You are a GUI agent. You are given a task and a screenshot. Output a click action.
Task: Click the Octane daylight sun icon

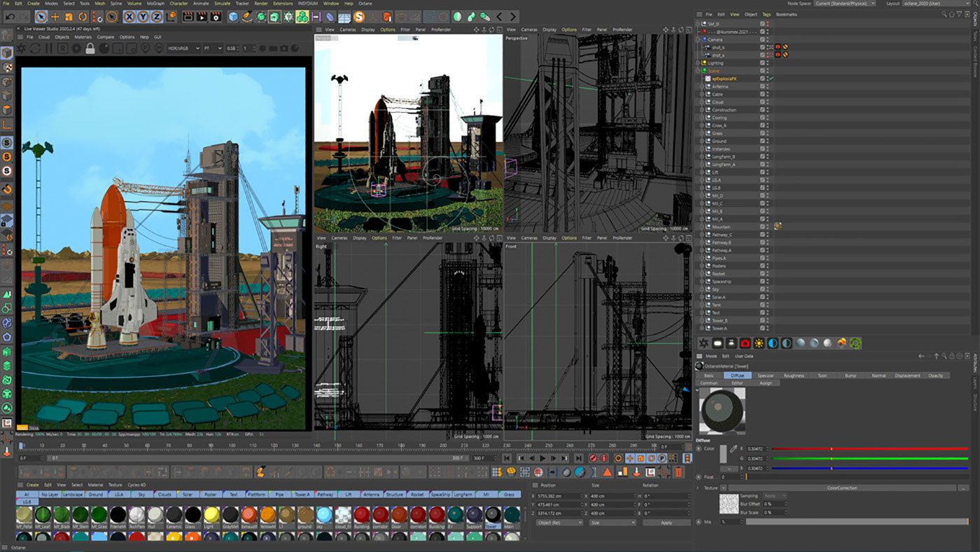tap(759, 343)
